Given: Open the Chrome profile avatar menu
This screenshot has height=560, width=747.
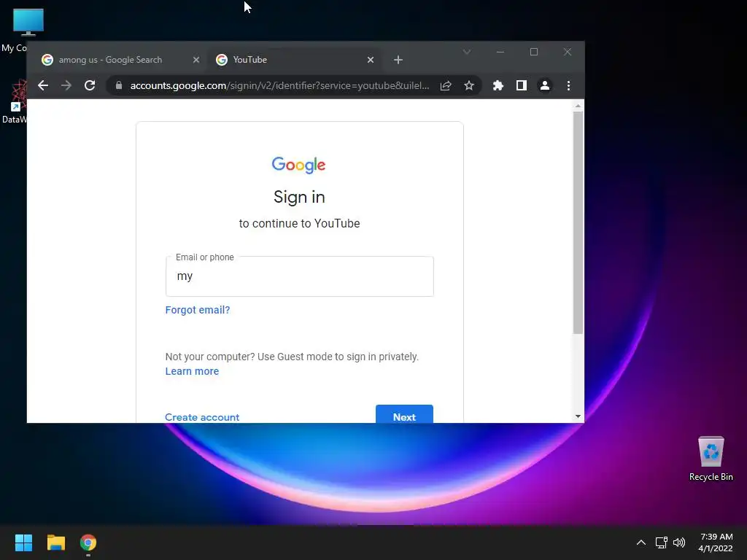Looking at the screenshot, I should click(x=544, y=86).
